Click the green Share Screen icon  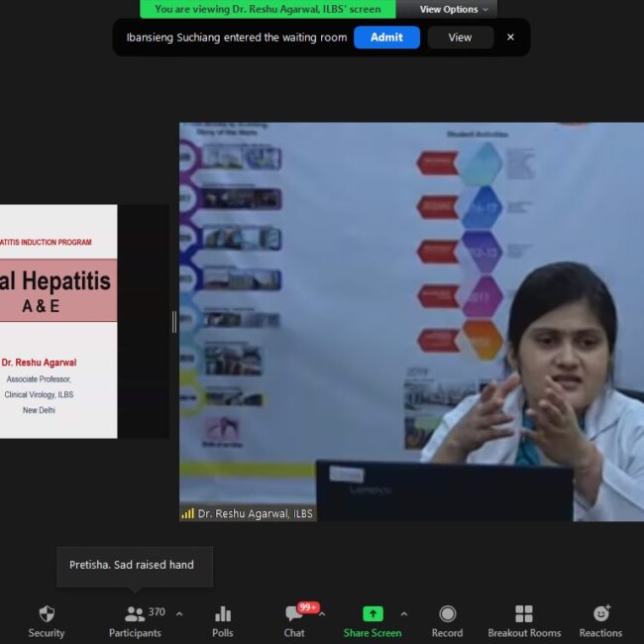pos(373,614)
